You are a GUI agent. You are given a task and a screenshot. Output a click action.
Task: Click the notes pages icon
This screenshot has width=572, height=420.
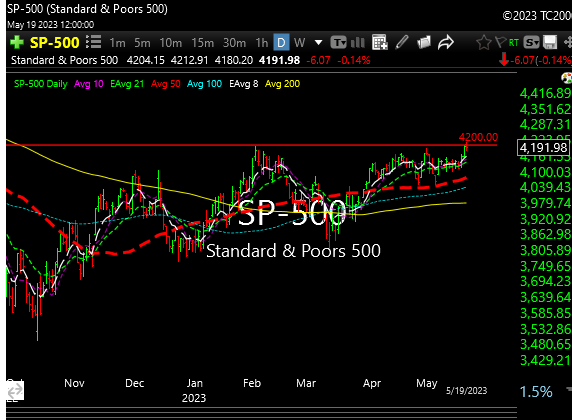[424, 43]
